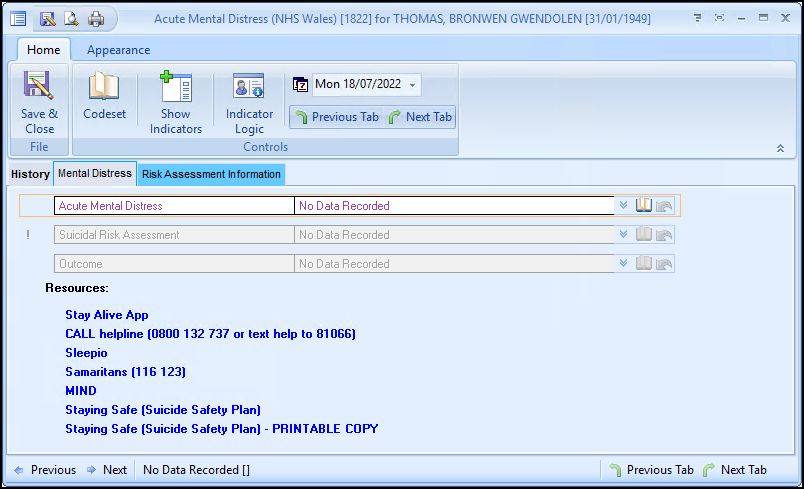804x489 pixels.
Task: Open the Risk Assessment Information tab
Action: tap(211, 174)
